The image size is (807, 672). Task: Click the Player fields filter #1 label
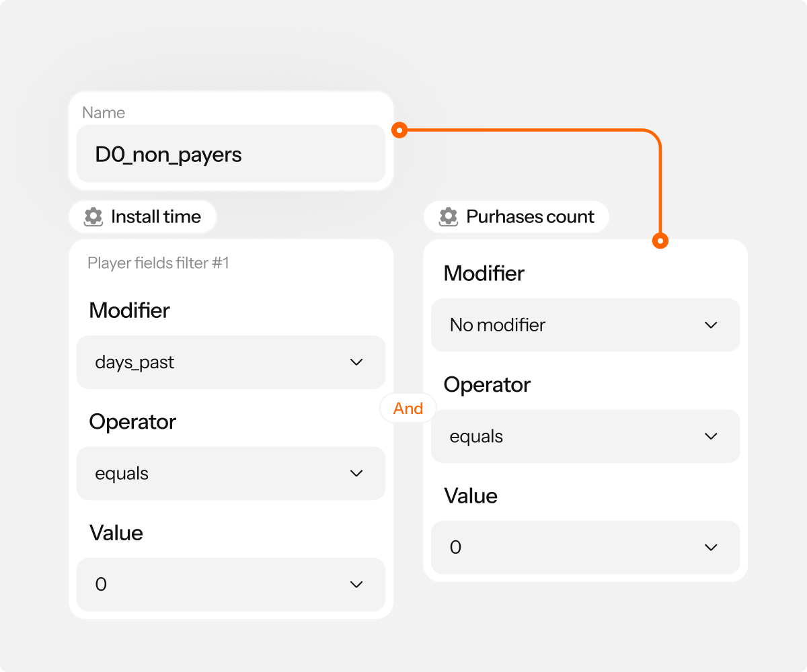coord(159,263)
